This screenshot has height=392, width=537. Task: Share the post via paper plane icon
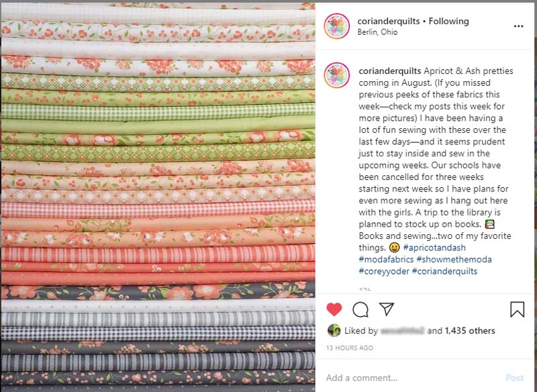pyautogui.click(x=387, y=309)
